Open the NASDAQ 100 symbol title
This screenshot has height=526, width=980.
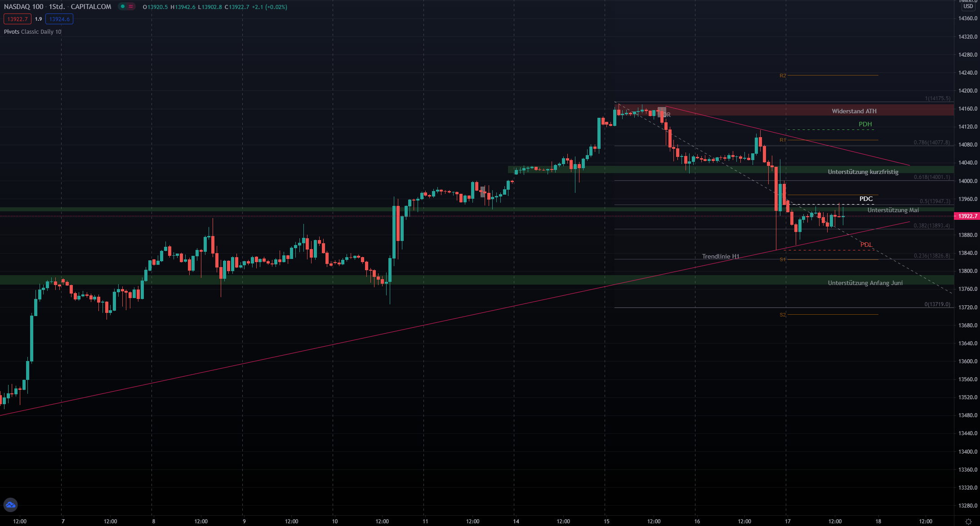(23, 7)
